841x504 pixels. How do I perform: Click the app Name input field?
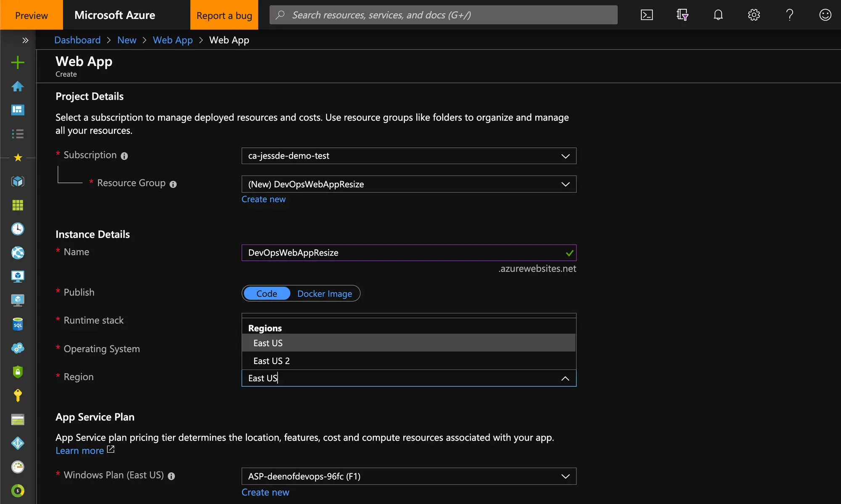404,253
